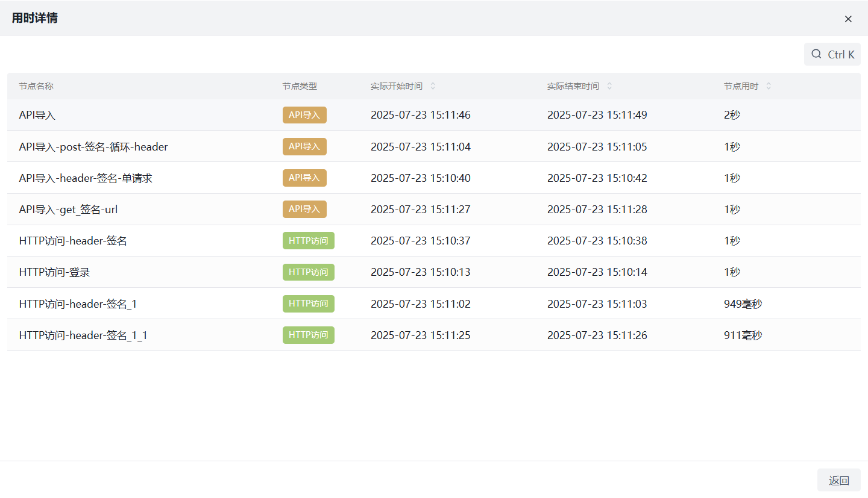The image size is (868, 498).
Task: Select the API导入-post-签名-循环-header row name
Action: [93, 146]
